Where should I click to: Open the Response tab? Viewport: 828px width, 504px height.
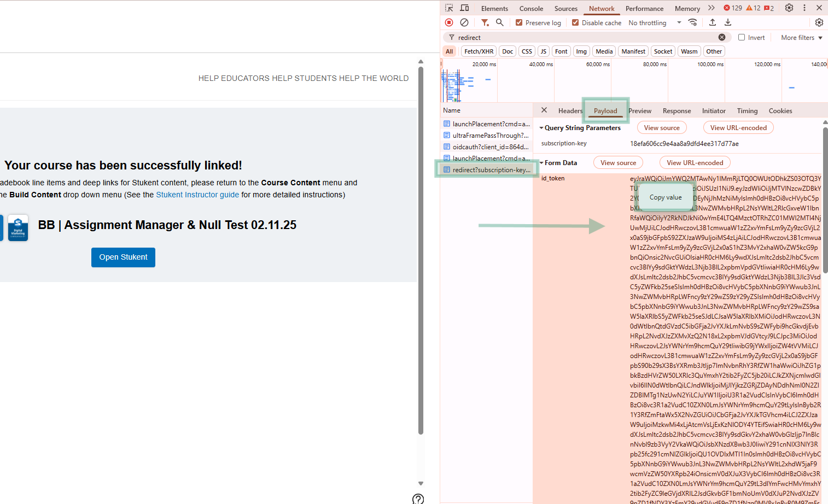pos(677,110)
